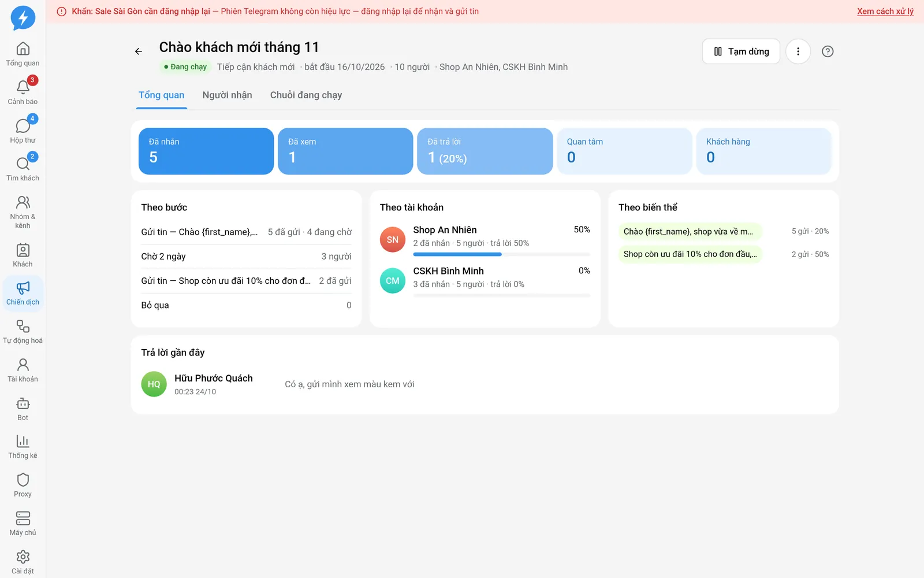Click the SN account avatar

393,240
